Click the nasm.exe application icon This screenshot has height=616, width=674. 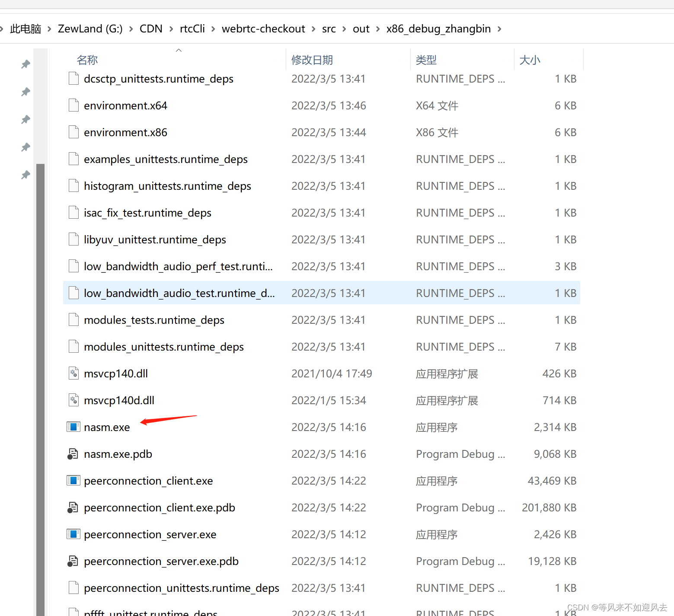click(x=73, y=427)
